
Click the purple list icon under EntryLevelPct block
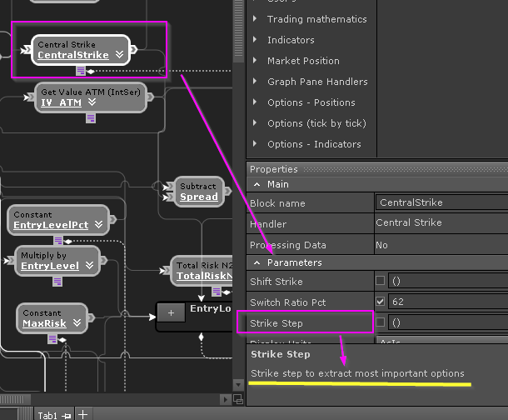tap(56, 239)
